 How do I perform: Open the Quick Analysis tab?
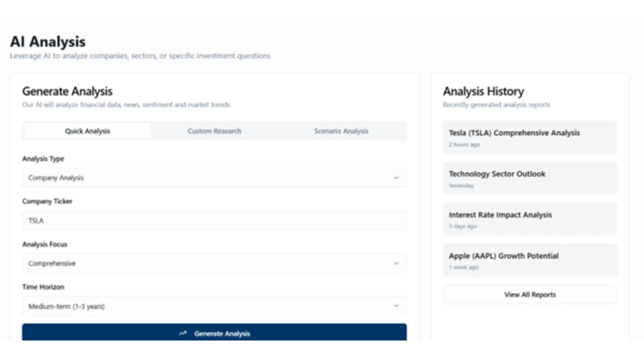coord(87,131)
